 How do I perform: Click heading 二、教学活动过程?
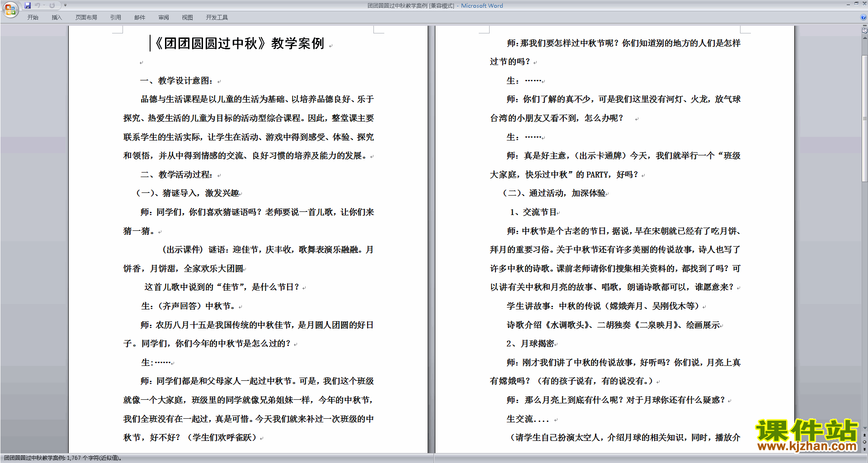[176, 175]
